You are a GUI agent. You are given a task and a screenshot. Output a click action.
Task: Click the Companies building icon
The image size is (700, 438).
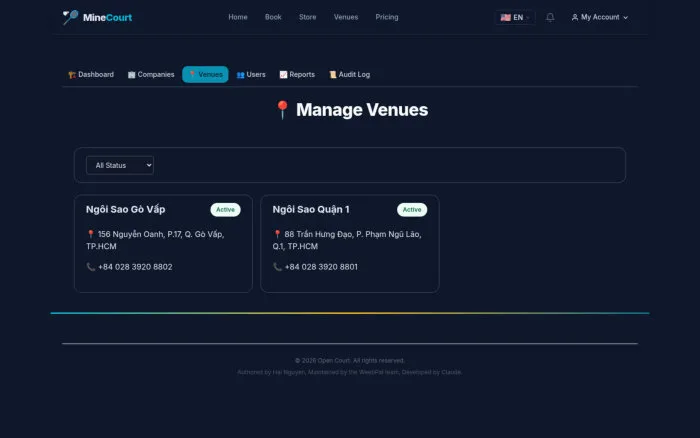tap(131, 75)
